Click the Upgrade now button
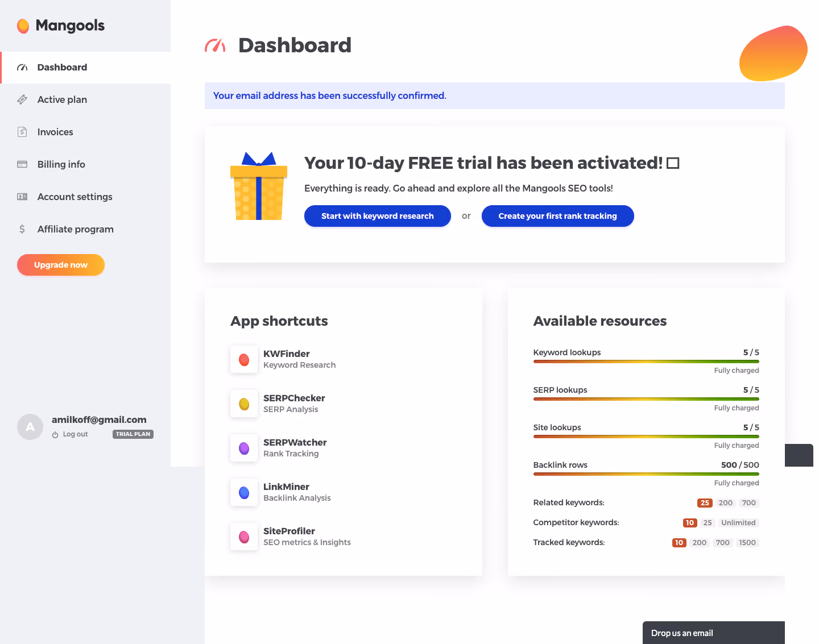819x644 pixels. pos(61,265)
